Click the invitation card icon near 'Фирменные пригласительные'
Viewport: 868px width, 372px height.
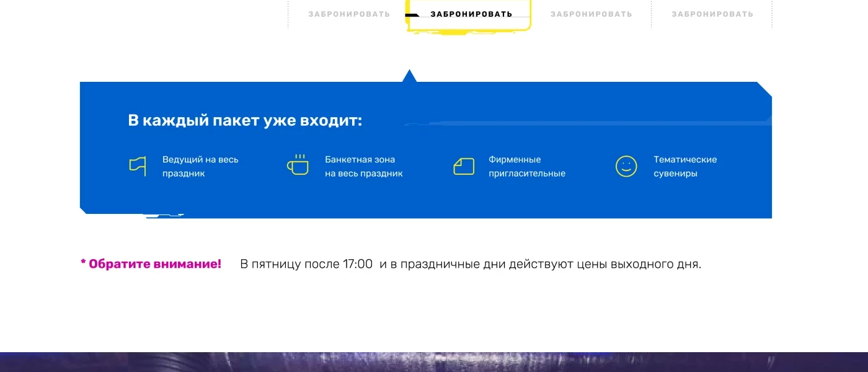tap(463, 165)
